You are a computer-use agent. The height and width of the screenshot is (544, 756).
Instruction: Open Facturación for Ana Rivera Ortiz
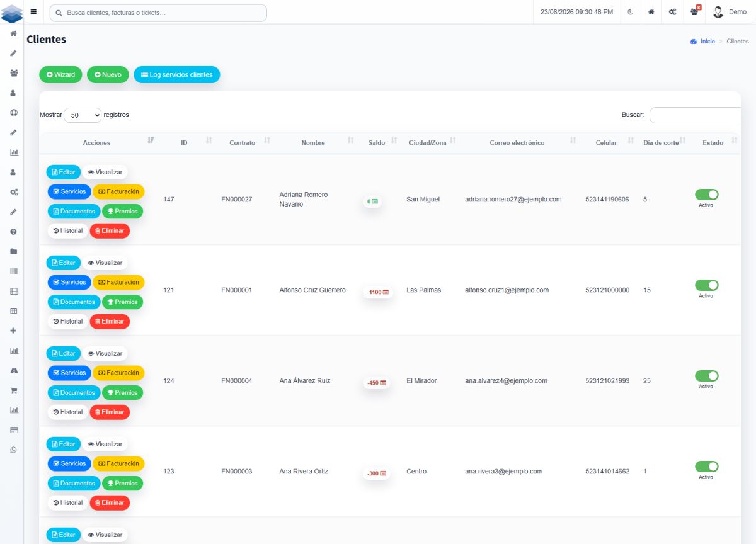pos(118,463)
